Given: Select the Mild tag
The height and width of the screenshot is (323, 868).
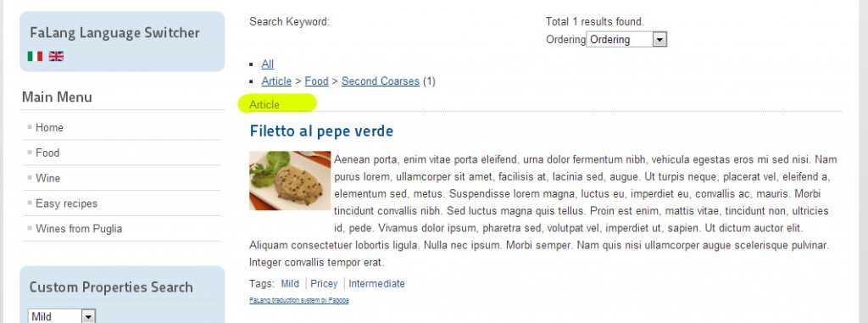Looking at the screenshot, I should [x=290, y=284].
